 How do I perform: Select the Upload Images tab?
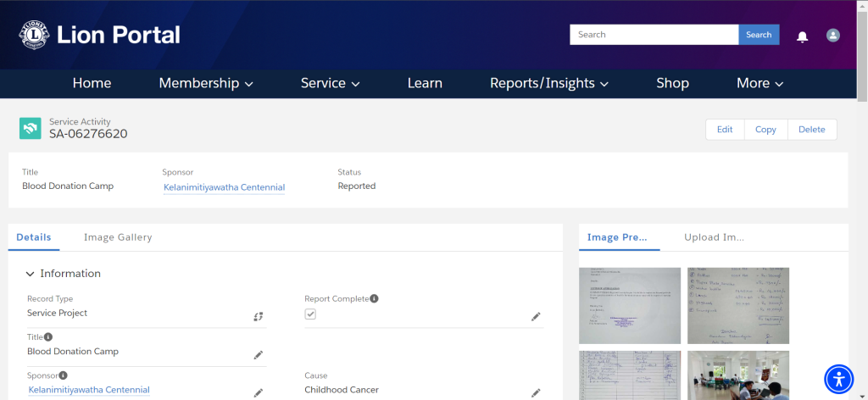pyautogui.click(x=714, y=237)
